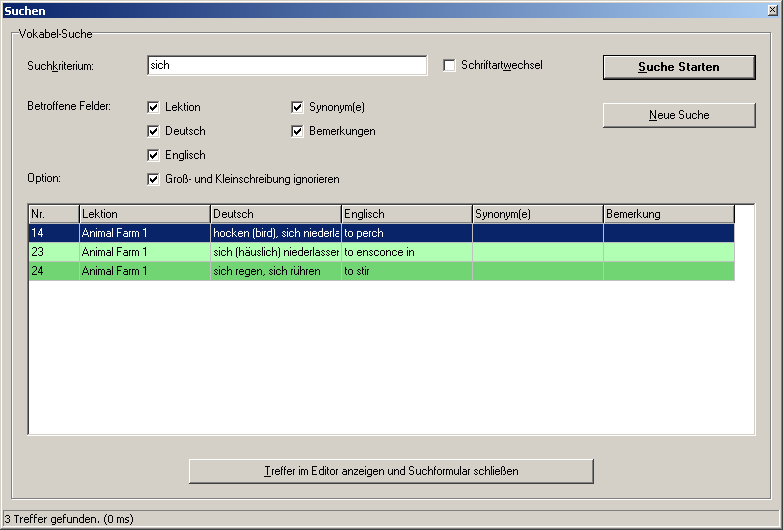The width and height of the screenshot is (783, 530).
Task: Click the Suche Starten button
Action: click(678, 67)
